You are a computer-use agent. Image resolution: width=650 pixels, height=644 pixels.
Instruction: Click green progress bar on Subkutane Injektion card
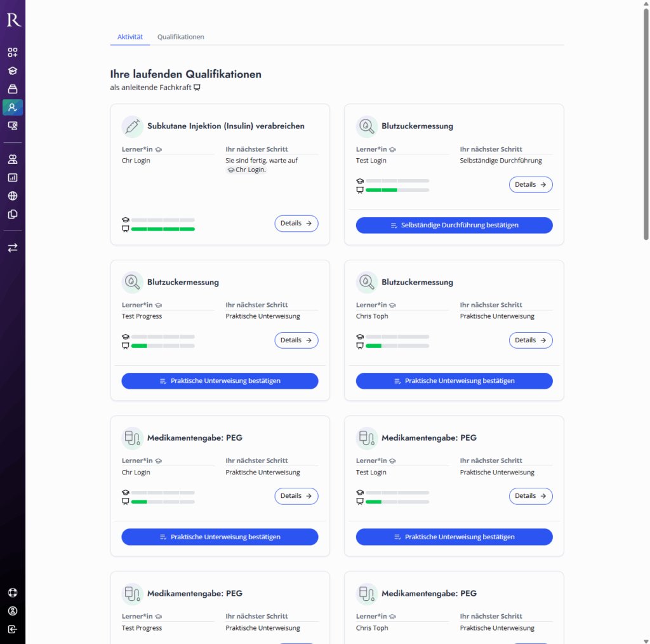tap(162, 229)
